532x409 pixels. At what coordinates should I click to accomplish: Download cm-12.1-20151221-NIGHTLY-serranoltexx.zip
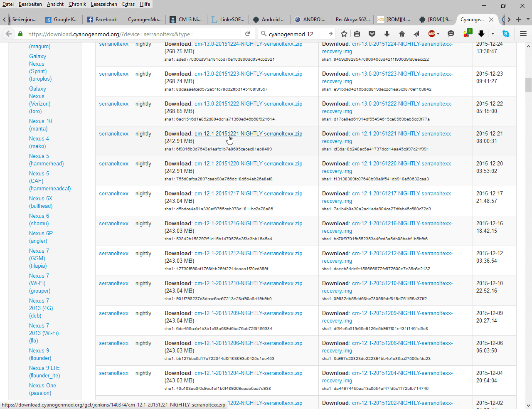tap(249, 133)
